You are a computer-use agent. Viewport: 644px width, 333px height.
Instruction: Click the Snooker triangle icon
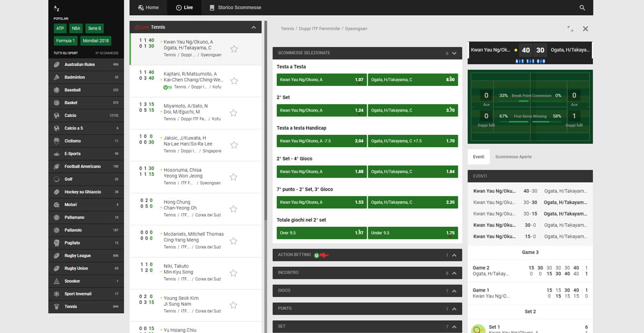[x=57, y=281]
